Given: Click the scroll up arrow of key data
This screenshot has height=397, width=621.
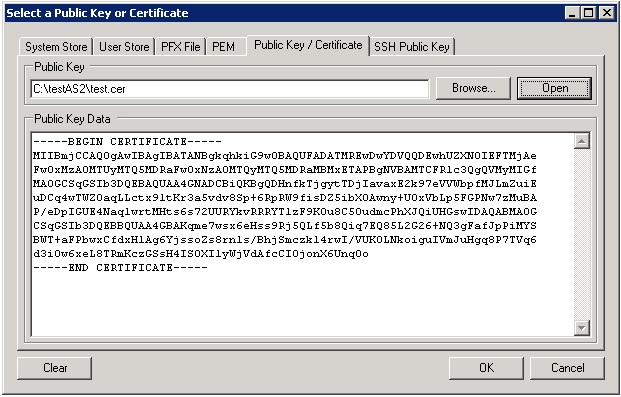Looking at the screenshot, I should (x=581, y=141).
